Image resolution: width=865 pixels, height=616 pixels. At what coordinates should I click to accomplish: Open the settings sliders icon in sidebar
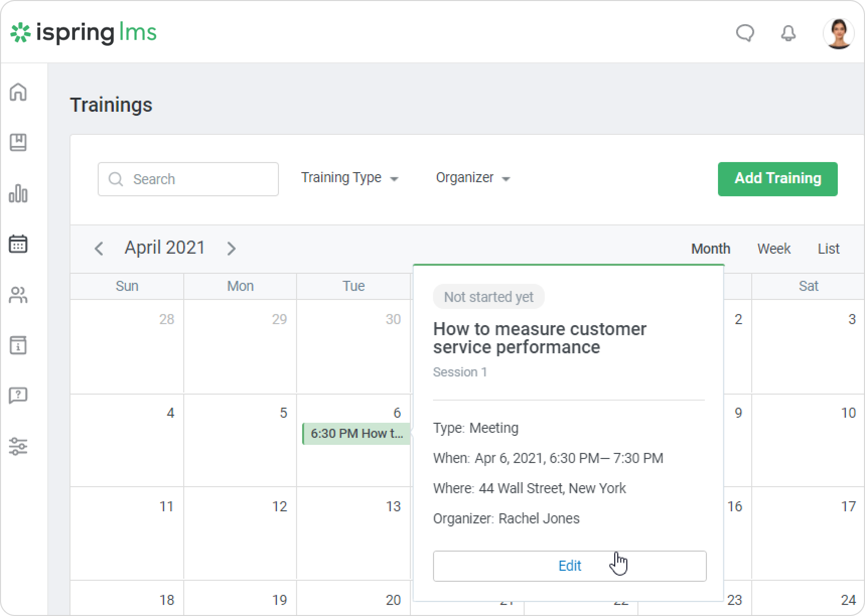point(18,446)
